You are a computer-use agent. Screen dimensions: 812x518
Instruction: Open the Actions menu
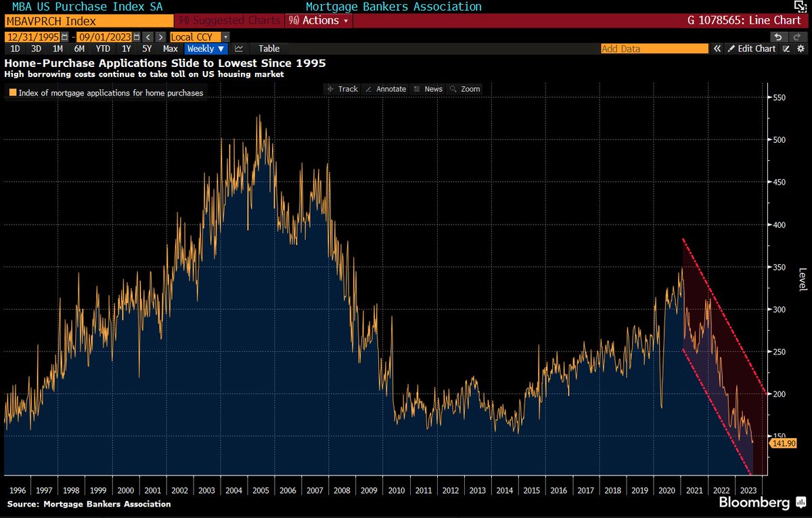click(x=318, y=20)
